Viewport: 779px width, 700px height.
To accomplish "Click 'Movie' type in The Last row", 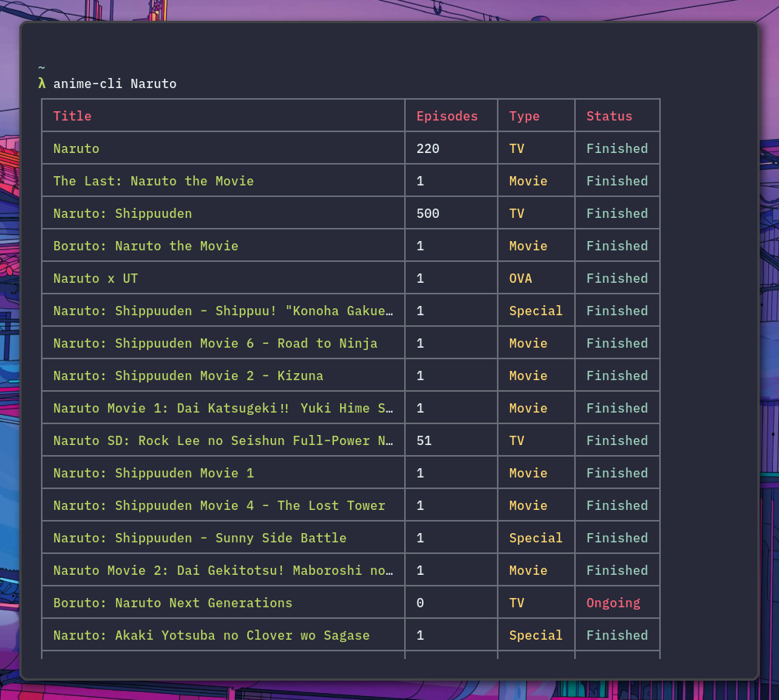I will [528, 181].
